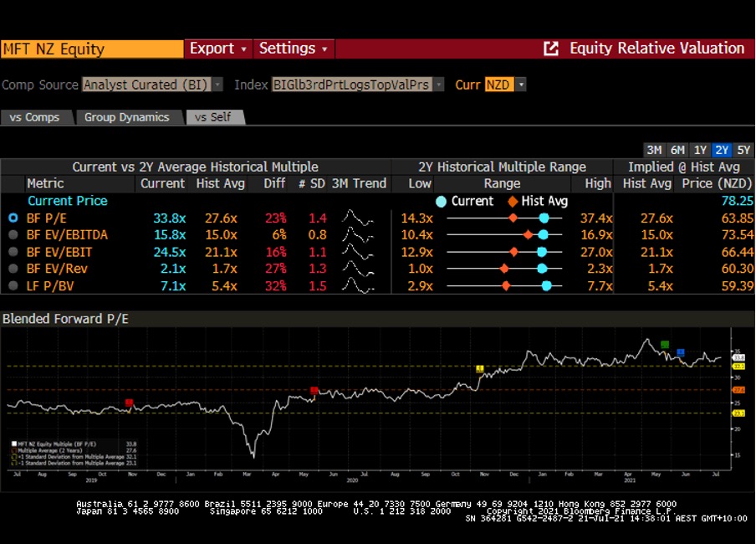This screenshot has height=544, width=756.
Task: Click the green event marker on chart
Action: point(665,344)
